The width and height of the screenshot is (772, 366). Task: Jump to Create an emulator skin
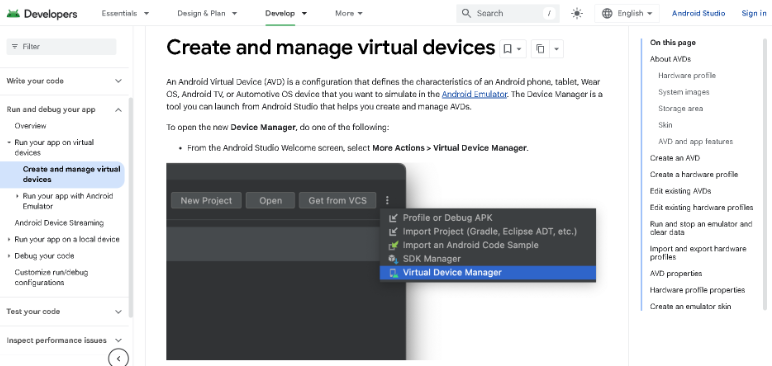coord(690,306)
